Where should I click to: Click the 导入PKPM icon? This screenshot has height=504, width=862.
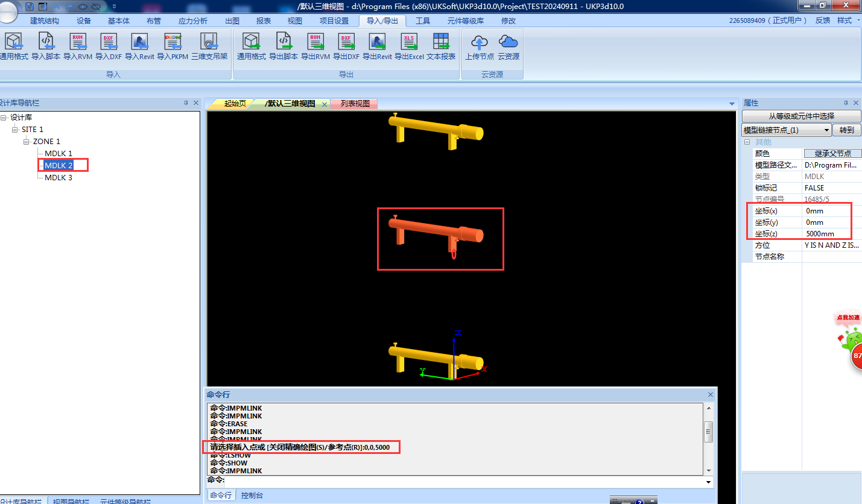coord(173,42)
